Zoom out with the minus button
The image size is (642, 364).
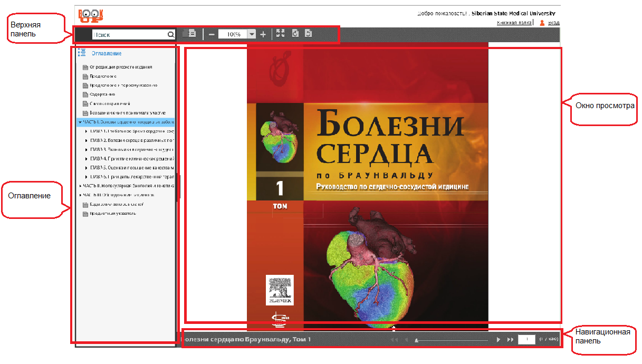click(x=212, y=34)
